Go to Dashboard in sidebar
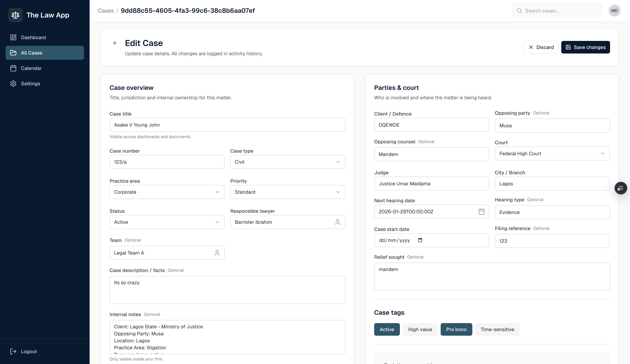Screen dimensions: 630x364 click(33, 37)
